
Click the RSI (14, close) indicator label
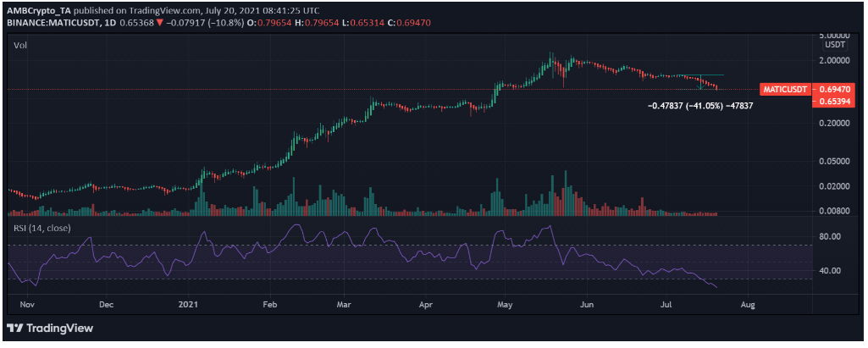(x=42, y=228)
